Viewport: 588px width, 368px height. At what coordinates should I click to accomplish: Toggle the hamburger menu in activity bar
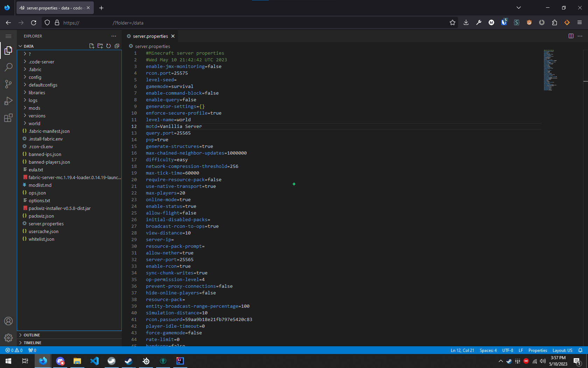[8, 36]
